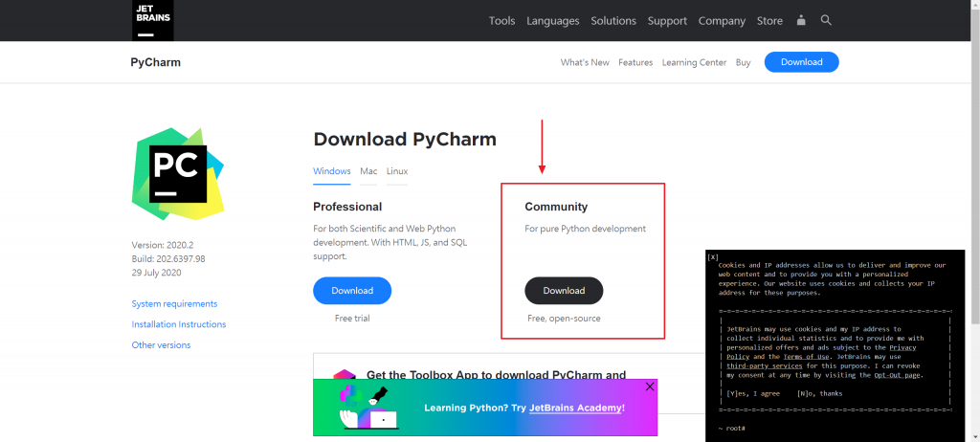
Task: Click 'For pure Python development' text
Action: click(585, 229)
